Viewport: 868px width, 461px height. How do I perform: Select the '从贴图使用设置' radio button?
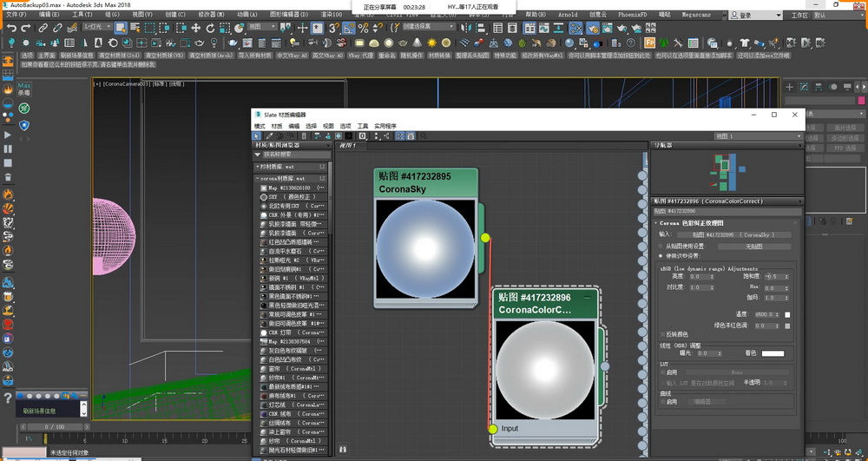pos(661,246)
